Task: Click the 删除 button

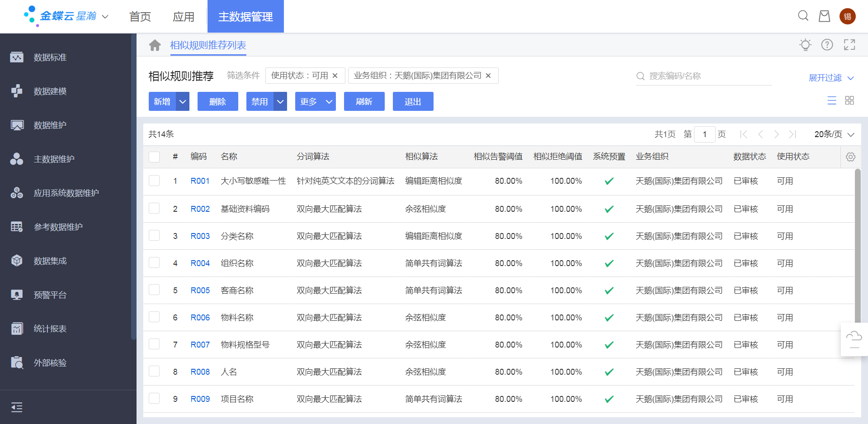Action: pyautogui.click(x=218, y=101)
